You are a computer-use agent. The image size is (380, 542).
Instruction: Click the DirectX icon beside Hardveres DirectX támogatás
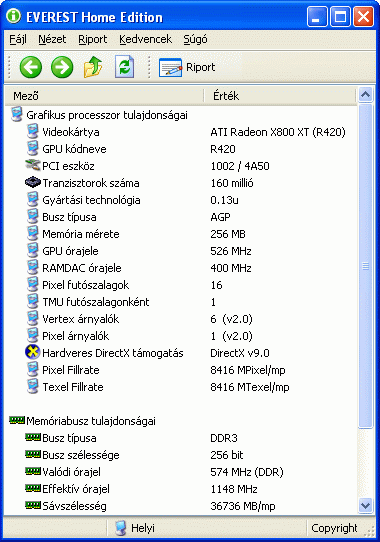tap(33, 352)
